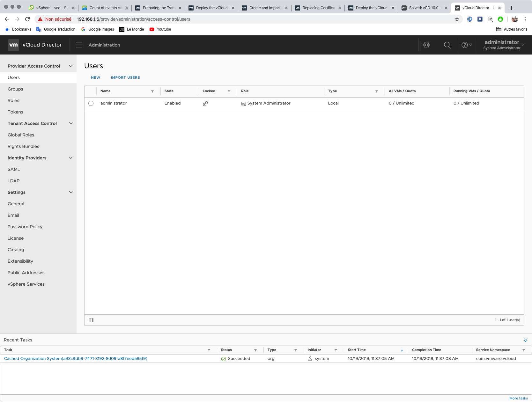
Task: Filter the Service Namespace column
Action: click(524, 350)
